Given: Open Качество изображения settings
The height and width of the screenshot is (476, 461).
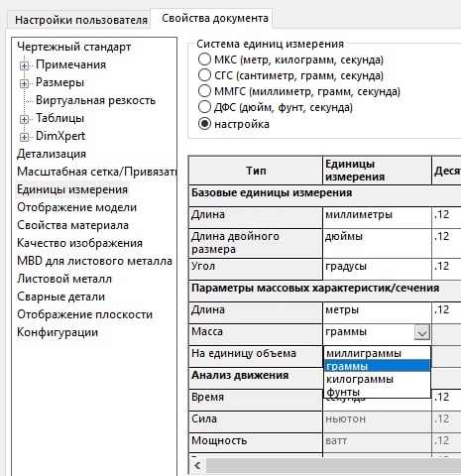Looking at the screenshot, I should click(79, 243).
